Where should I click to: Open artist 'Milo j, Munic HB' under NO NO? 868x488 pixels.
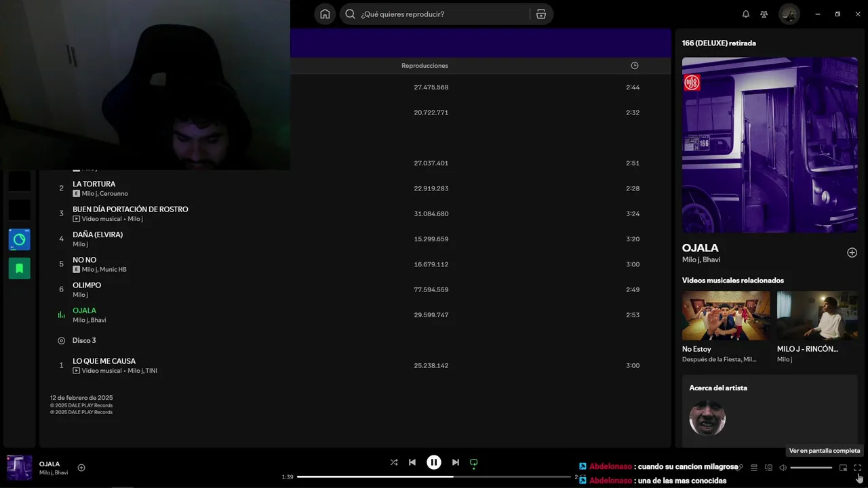[104, 270]
